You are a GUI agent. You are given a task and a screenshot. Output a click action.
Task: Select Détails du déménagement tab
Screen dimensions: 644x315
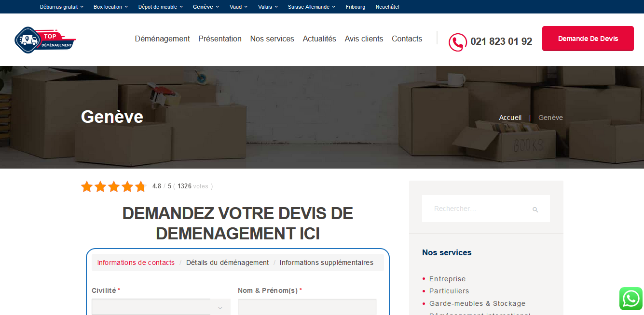click(x=227, y=262)
